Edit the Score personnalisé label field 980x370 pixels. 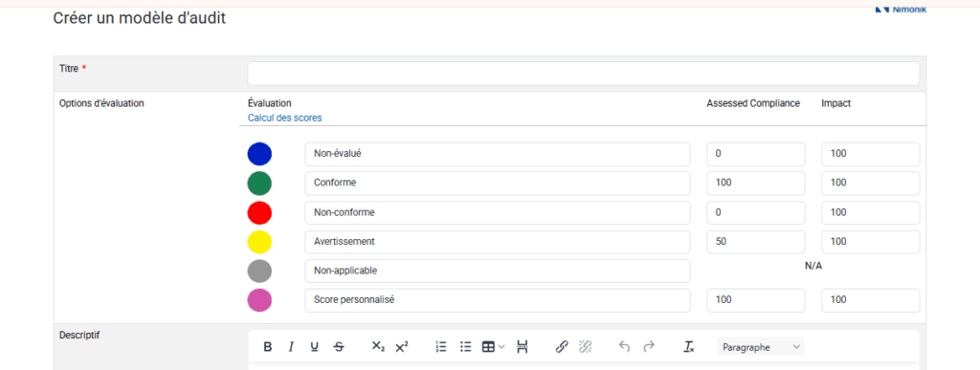(x=498, y=301)
